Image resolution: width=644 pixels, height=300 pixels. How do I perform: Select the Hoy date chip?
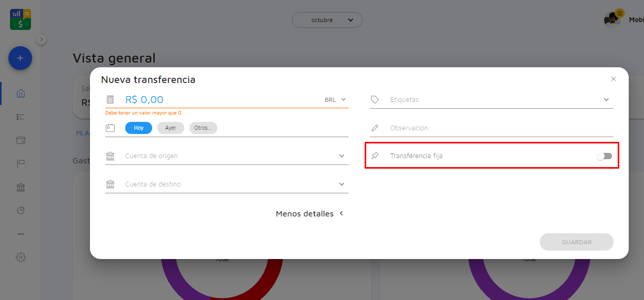coord(138,128)
